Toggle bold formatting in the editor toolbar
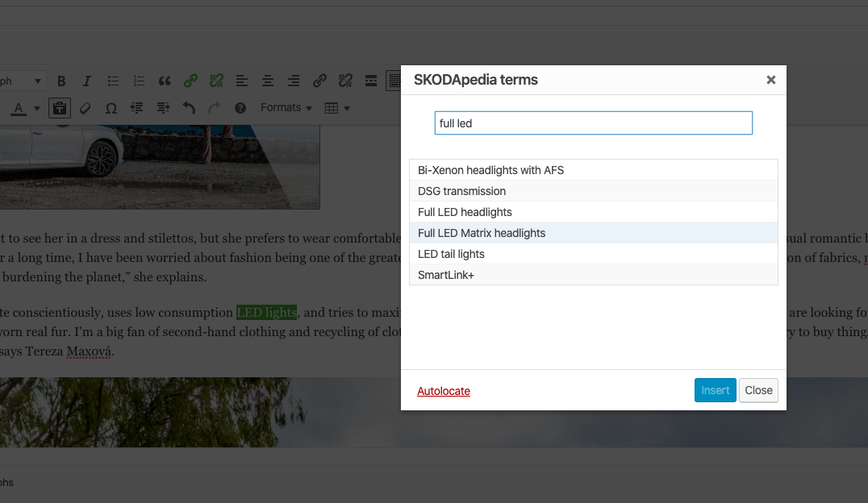The image size is (868, 503). pyautogui.click(x=61, y=81)
